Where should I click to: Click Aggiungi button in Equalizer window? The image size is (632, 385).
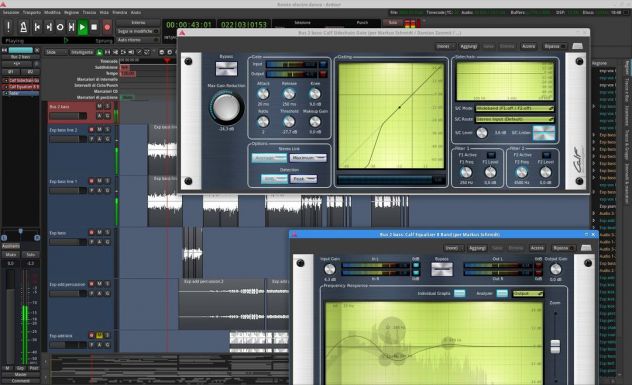(x=477, y=248)
